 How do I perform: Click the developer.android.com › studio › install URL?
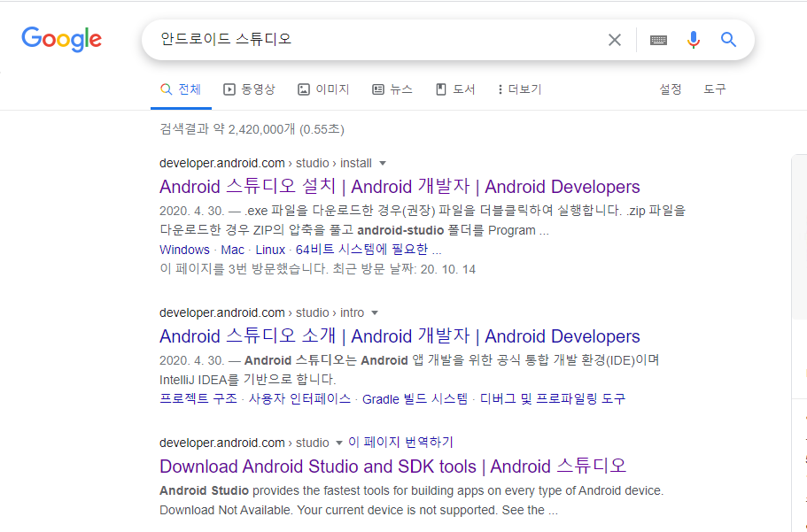(266, 163)
